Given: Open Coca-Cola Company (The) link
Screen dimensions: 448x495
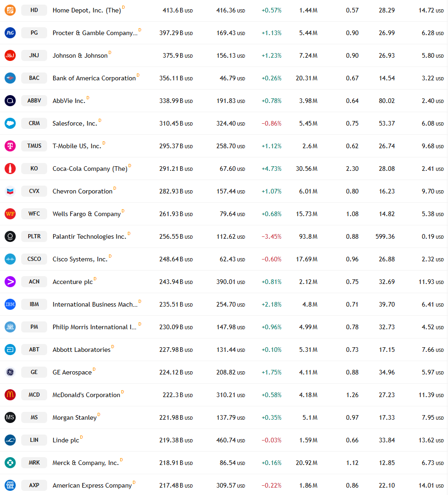Looking at the screenshot, I should 90,169.
